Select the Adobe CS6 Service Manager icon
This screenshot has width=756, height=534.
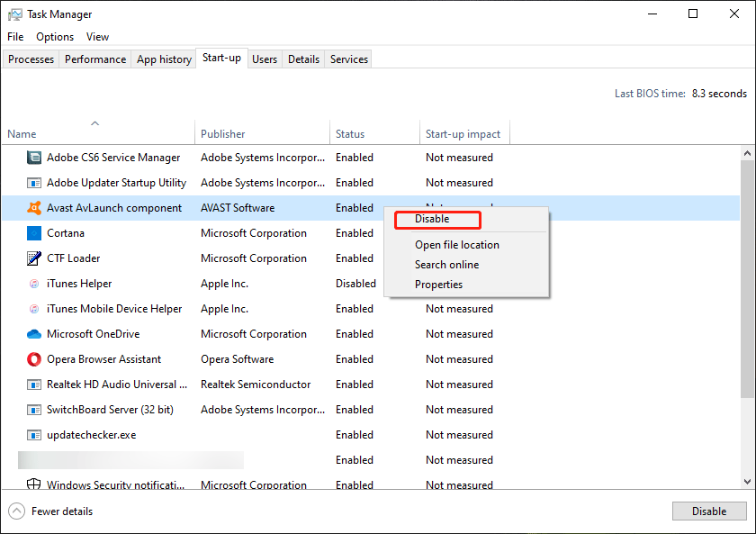coord(33,157)
